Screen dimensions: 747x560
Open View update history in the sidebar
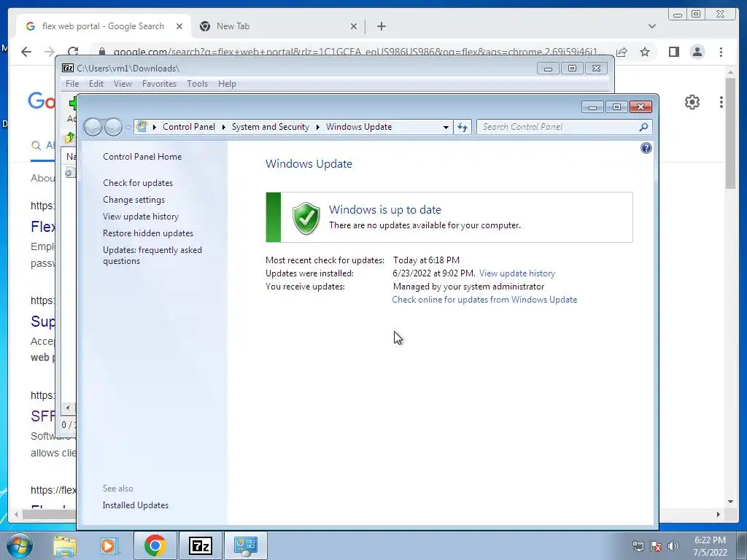[141, 216]
